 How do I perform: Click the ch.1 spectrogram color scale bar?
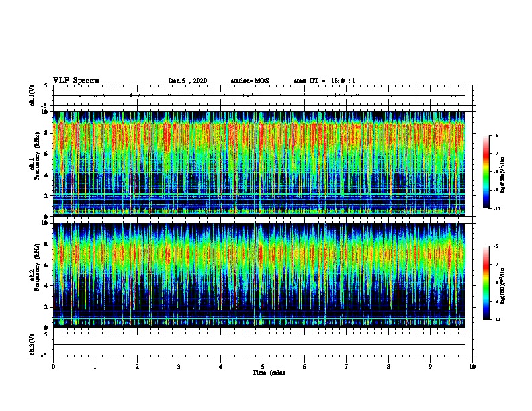(x=486, y=172)
